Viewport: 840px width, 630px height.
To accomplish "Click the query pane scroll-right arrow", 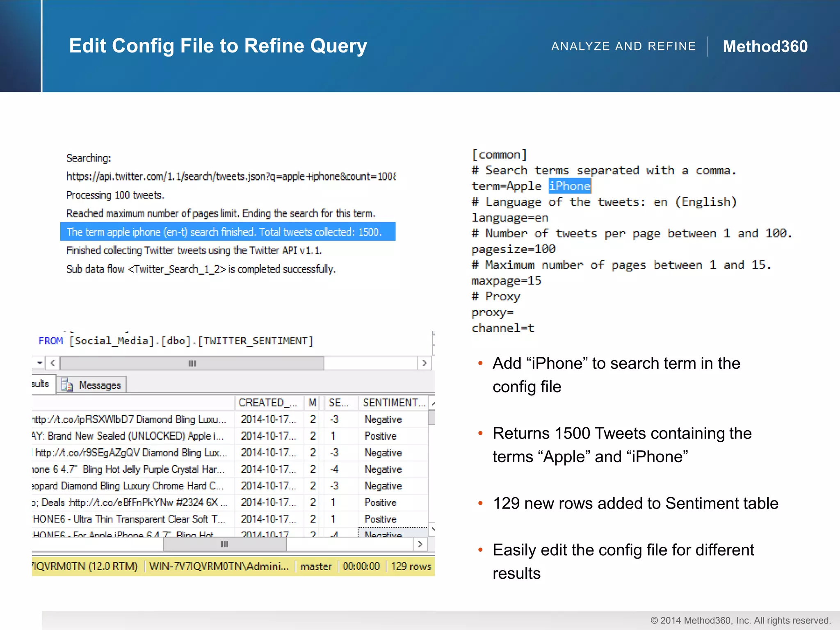I will pyautogui.click(x=425, y=363).
